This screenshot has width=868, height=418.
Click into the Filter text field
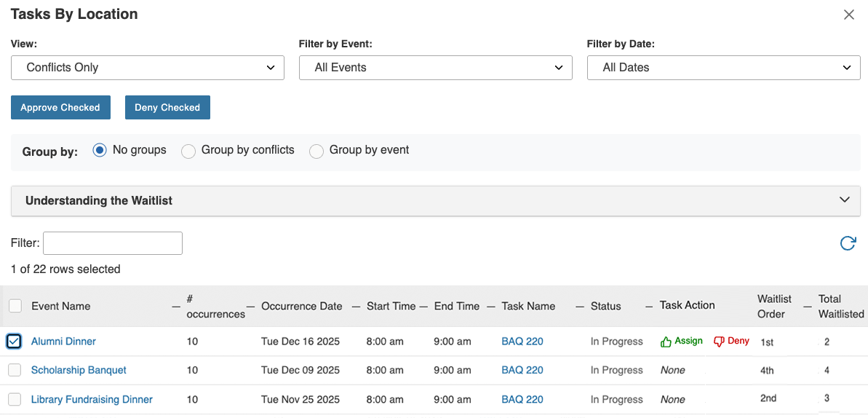(113, 243)
